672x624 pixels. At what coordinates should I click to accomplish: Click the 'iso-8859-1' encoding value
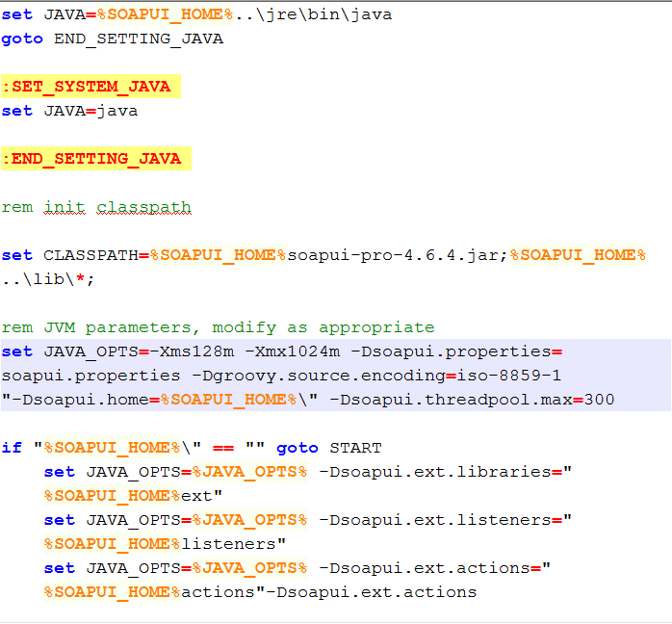pos(508,376)
